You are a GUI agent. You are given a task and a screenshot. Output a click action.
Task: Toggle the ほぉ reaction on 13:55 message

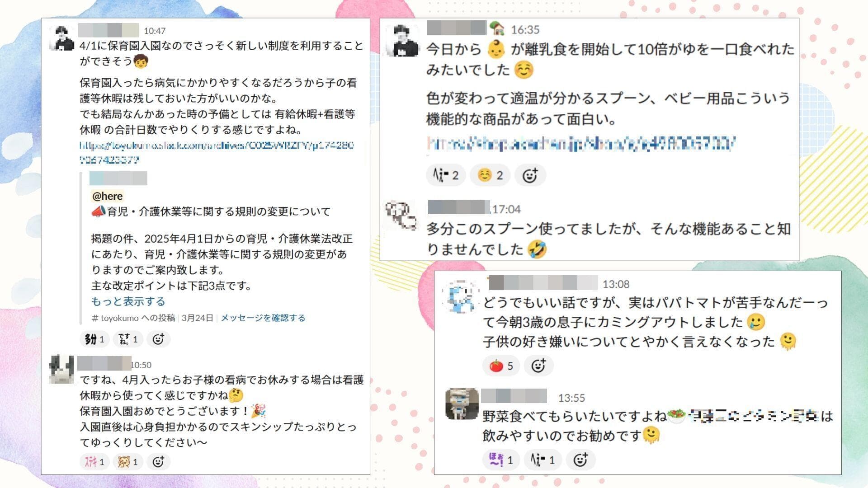(x=501, y=460)
